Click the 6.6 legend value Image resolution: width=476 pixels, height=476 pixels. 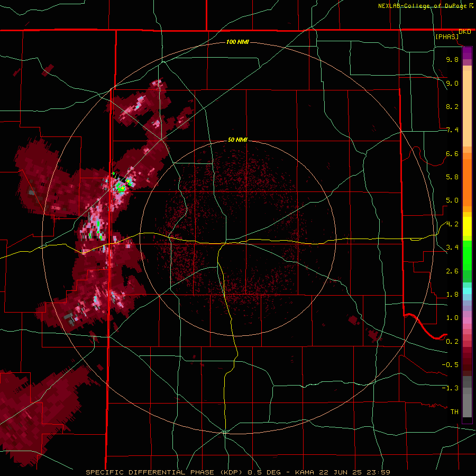point(452,153)
